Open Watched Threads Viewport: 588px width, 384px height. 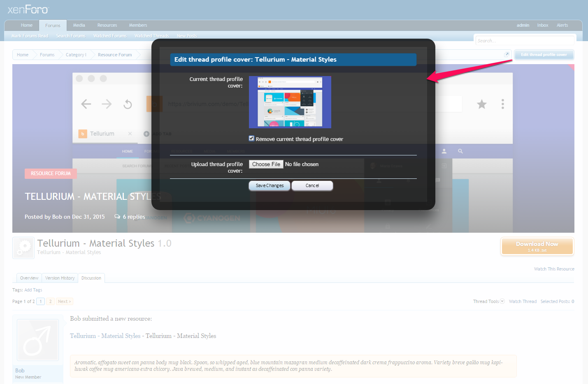coord(151,36)
